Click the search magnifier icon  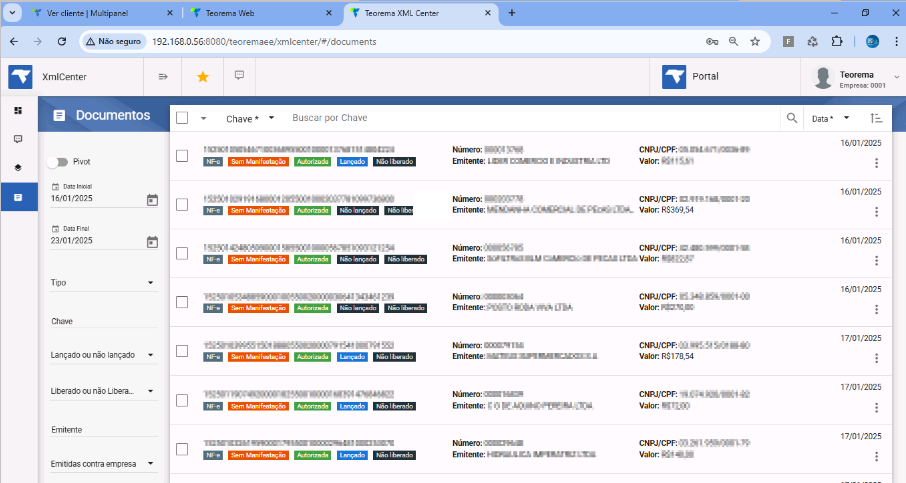pos(792,118)
